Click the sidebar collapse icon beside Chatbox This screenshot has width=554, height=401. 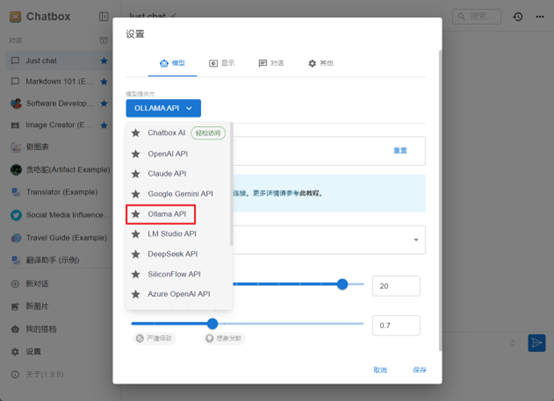[104, 16]
